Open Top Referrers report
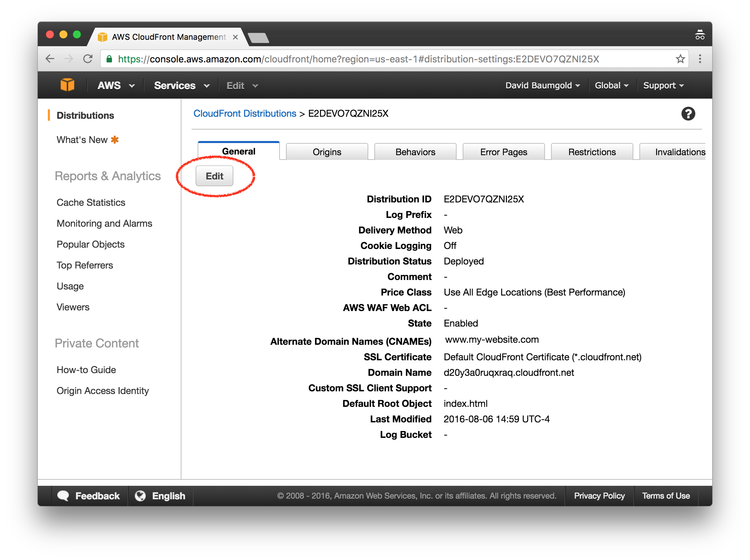 (85, 265)
